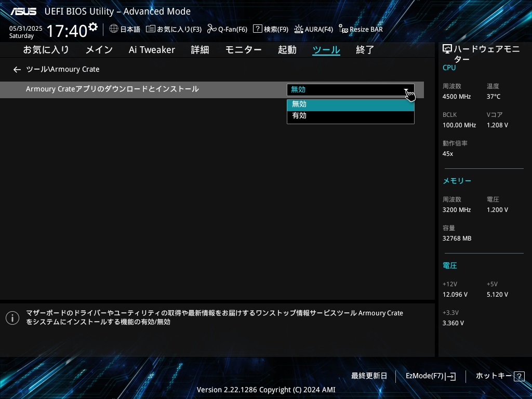Switch to the モニター tab
Viewport: 532px width, 399px height.
(x=243, y=50)
